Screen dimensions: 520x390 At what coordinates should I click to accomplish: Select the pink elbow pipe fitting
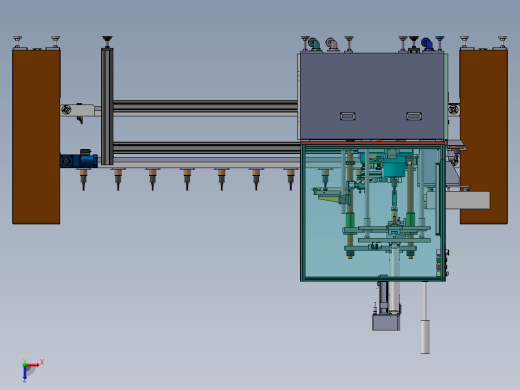331,44
